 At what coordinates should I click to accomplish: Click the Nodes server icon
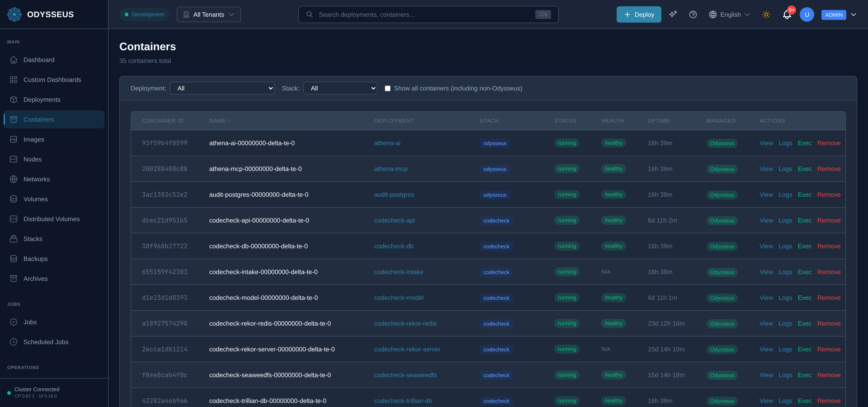tap(14, 159)
